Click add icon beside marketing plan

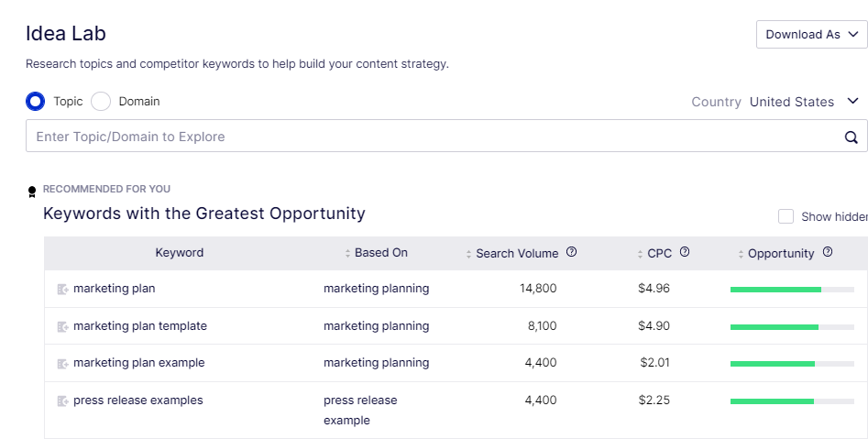pos(63,290)
